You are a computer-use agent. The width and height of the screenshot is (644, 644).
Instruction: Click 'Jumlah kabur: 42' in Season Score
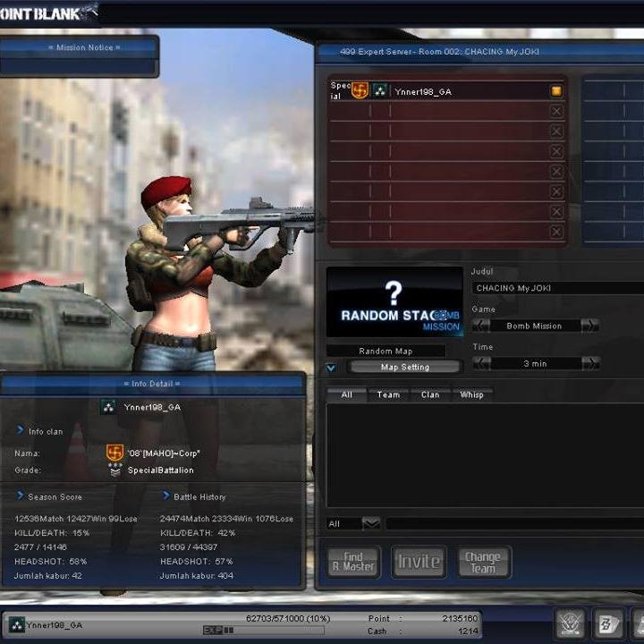48,575
